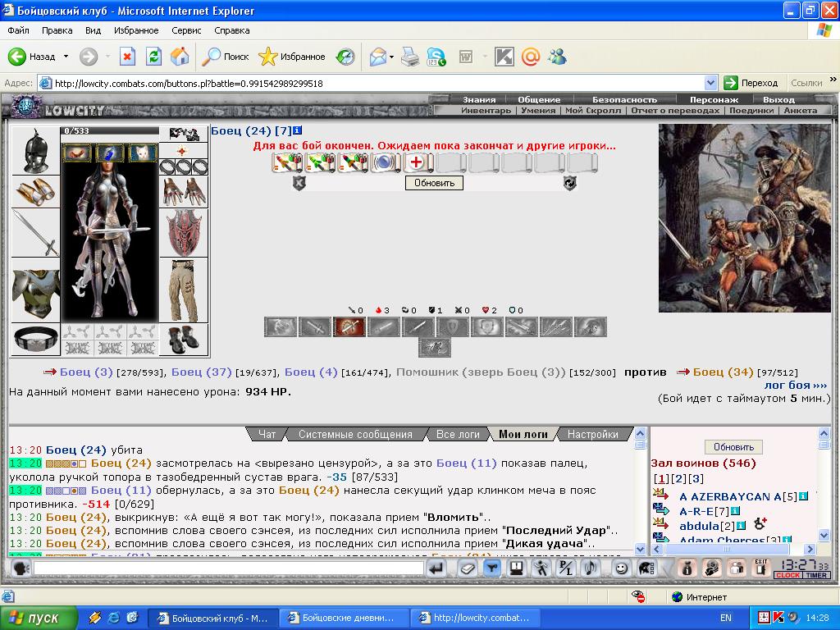
Task: Click the Обновить button under the scrolls
Action: coord(434,183)
